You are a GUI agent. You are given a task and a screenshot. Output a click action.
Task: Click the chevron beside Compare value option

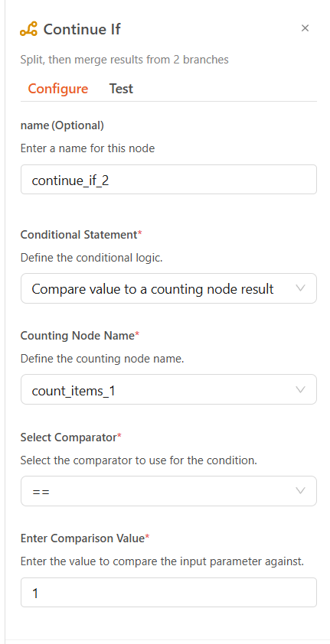point(301,288)
